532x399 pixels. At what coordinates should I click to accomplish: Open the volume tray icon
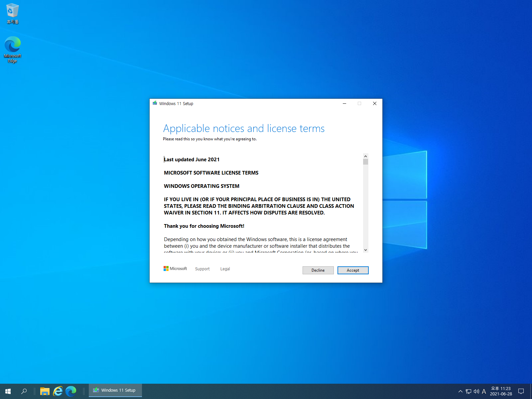click(x=476, y=391)
